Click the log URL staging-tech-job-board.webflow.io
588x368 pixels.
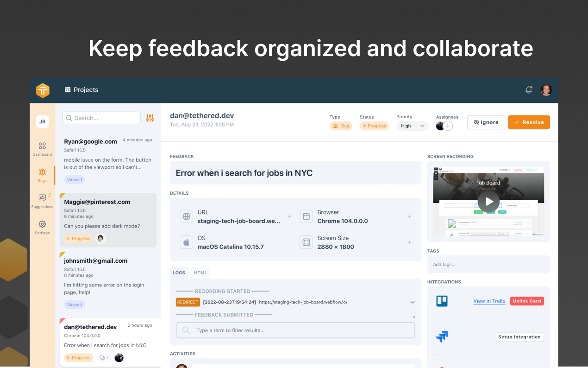[x=303, y=302]
